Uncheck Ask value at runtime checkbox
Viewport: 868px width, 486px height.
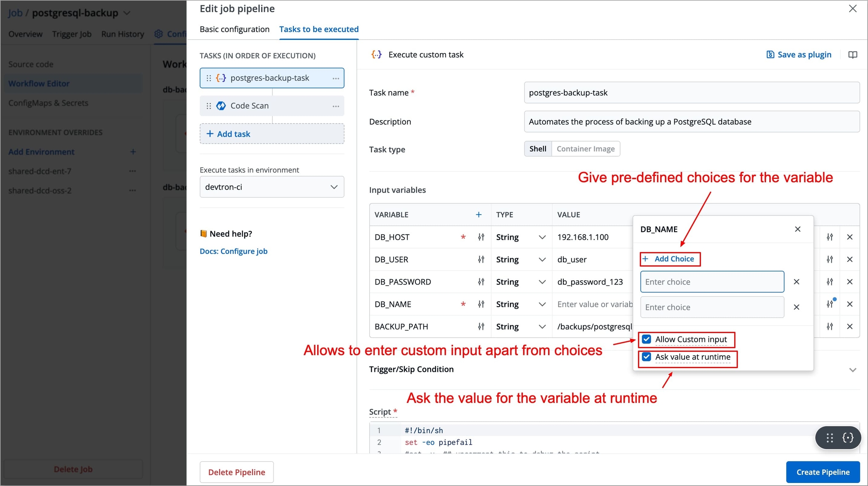coord(646,357)
